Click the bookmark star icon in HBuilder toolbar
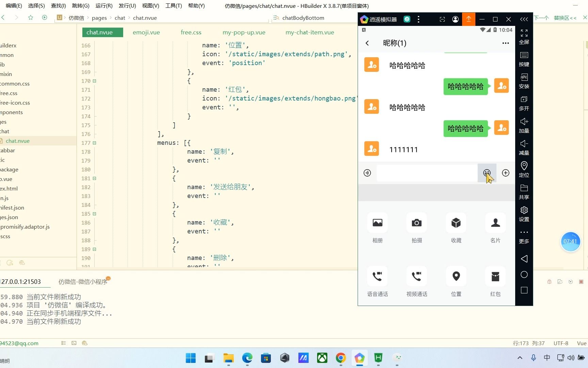588x368 pixels. click(31, 17)
